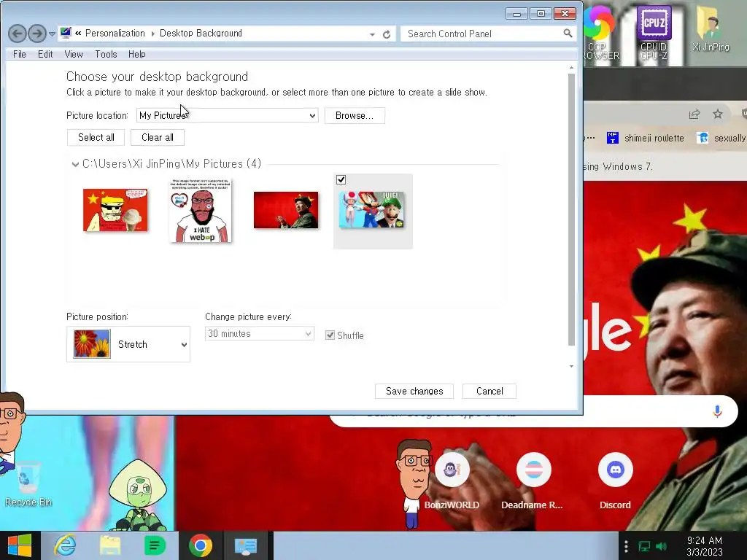Image resolution: width=747 pixels, height=560 pixels.
Task: Bookmark the page with the star icon
Action: point(718,114)
